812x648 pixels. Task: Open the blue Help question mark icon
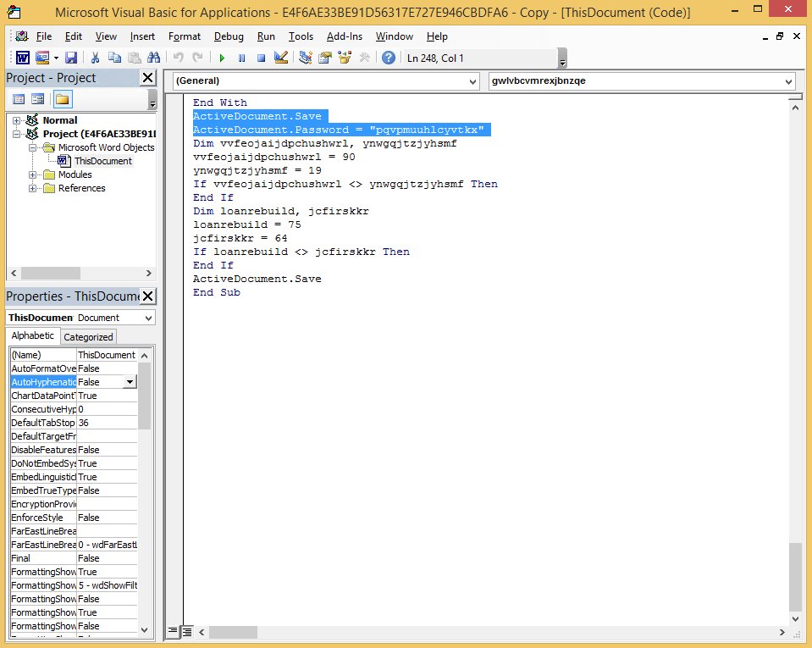click(389, 58)
